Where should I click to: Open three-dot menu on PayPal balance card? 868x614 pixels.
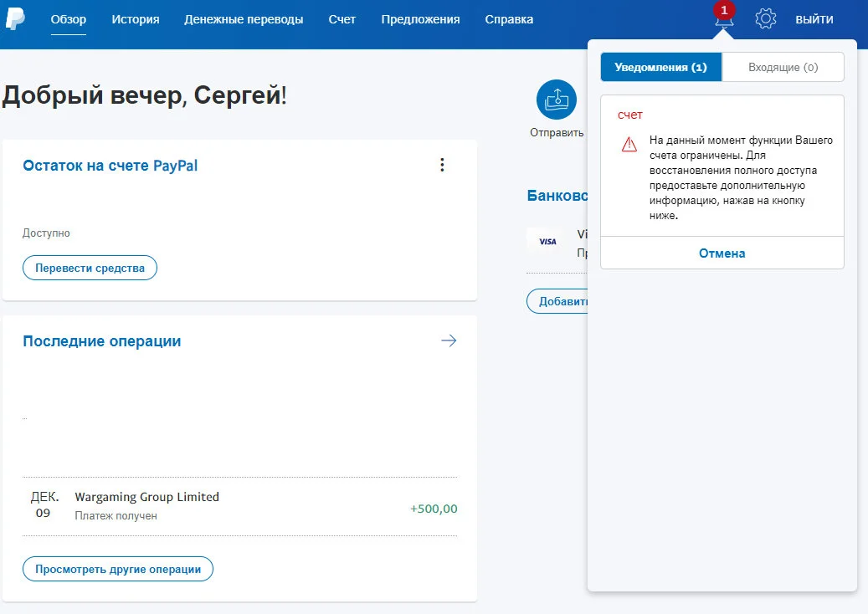pyautogui.click(x=442, y=165)
